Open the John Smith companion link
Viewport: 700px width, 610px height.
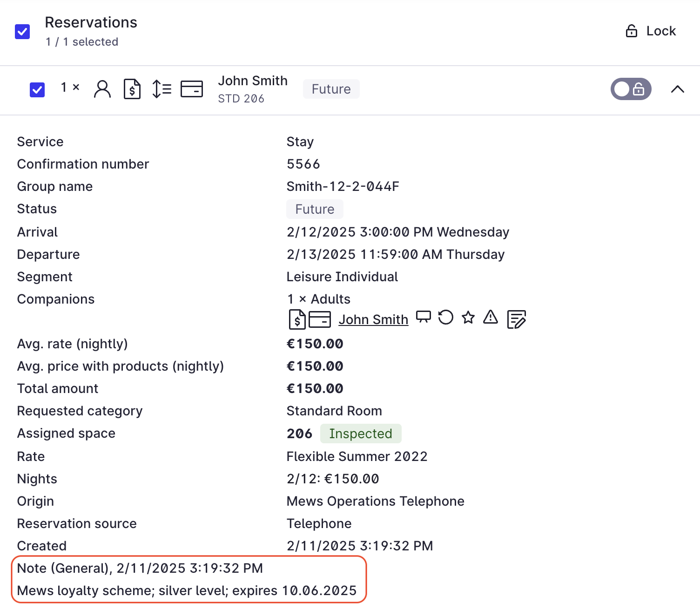(373, 319)
